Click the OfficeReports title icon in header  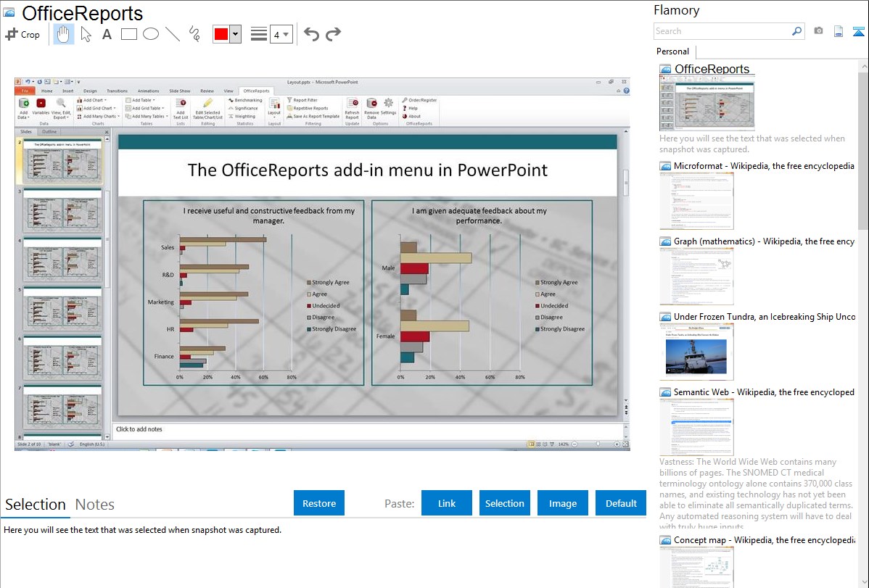(x=9, y=13)
